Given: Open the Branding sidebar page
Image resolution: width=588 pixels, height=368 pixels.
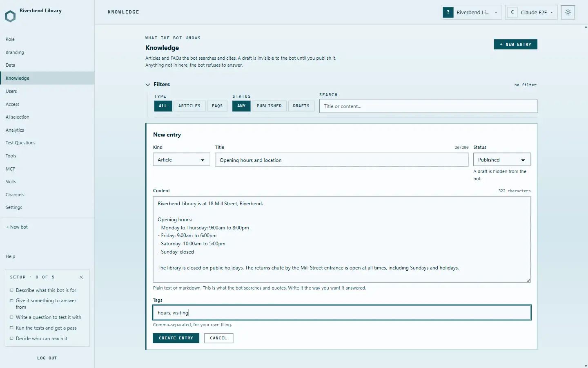Looking at the screenshot, I should 47,52.
